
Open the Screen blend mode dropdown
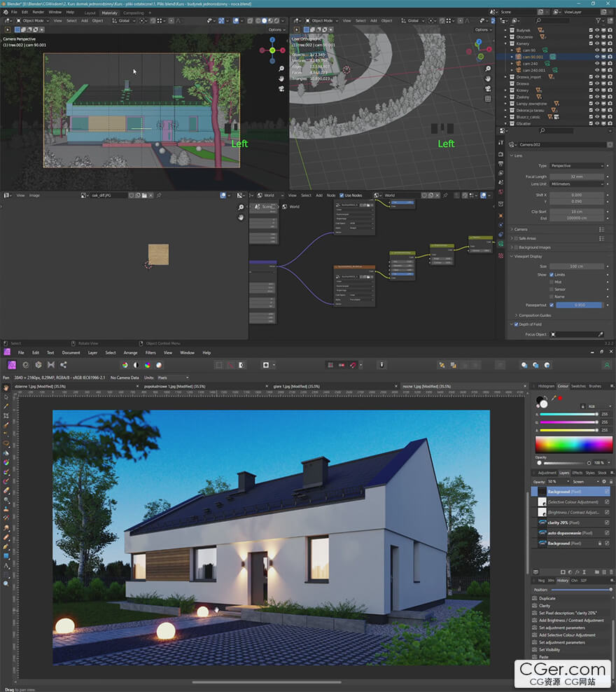point(587,482)
